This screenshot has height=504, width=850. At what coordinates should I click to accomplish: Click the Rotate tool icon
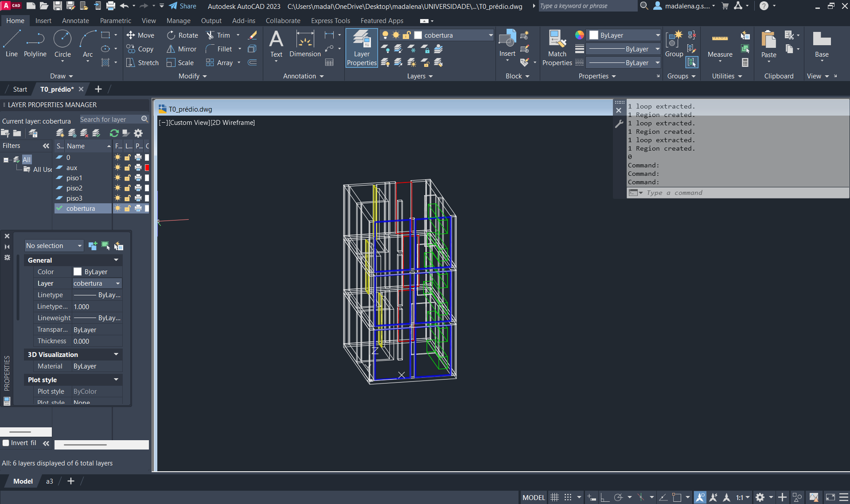[x=171, y=35]
